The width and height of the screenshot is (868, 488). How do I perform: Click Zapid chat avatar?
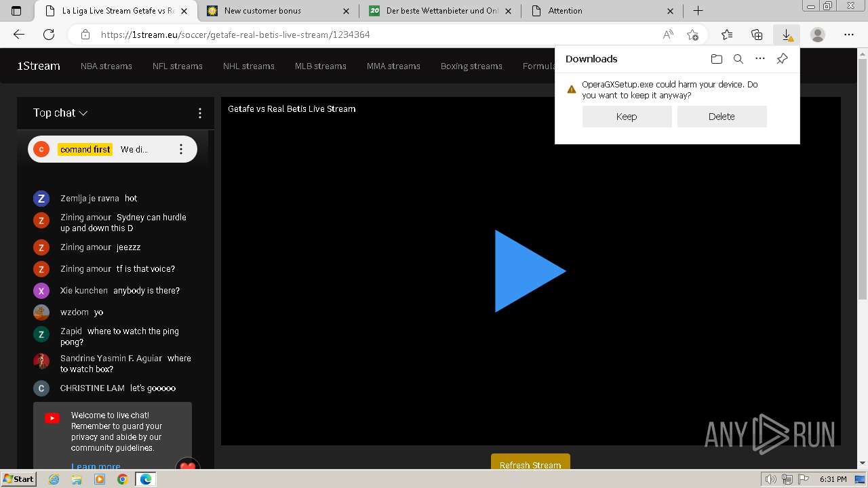(41, 334)
